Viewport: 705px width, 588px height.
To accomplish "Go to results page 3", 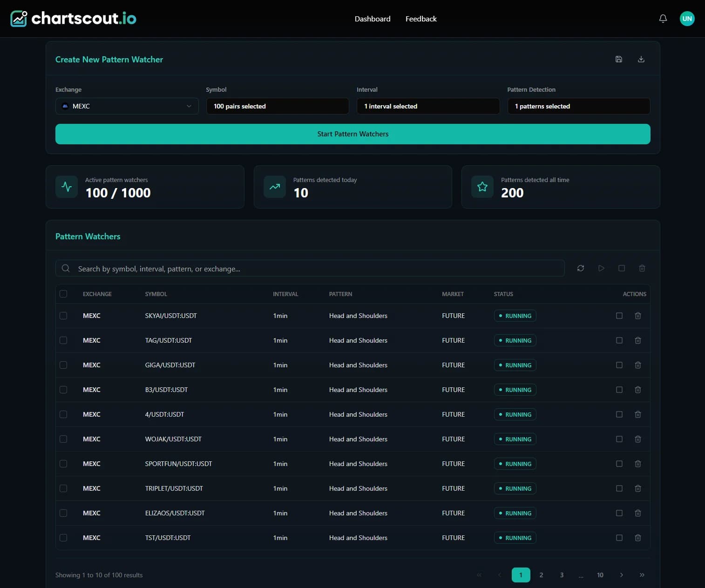I will pyautogui.click(x=562, y=575).
